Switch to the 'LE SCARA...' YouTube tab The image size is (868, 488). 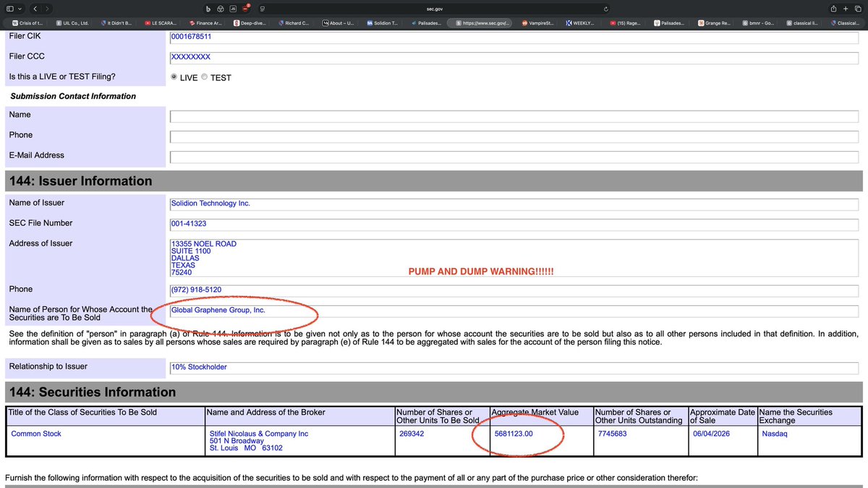pos(161,23)
